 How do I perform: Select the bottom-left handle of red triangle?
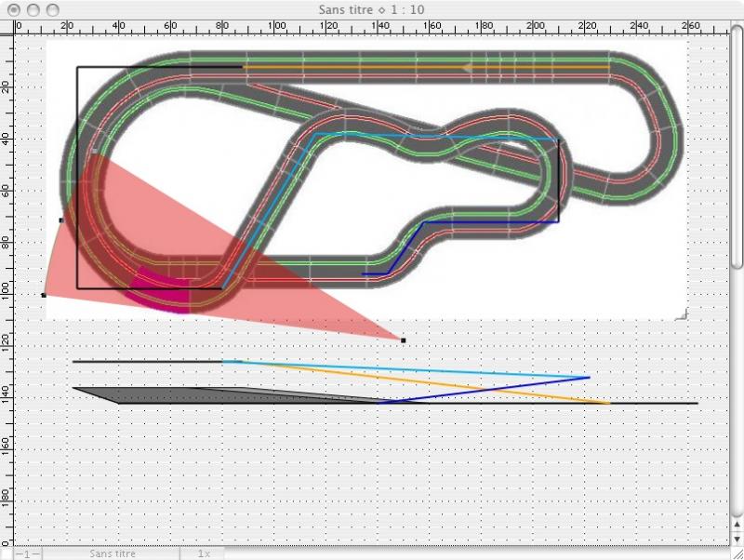[x=44, y=295]
